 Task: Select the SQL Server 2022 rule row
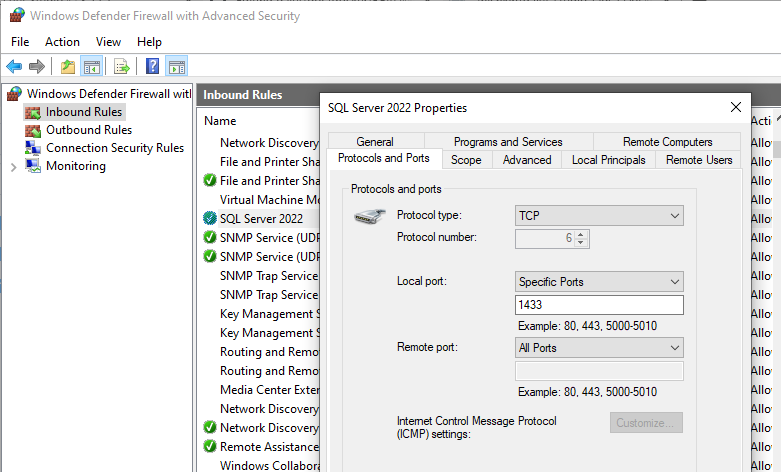(x=261, y=219)
